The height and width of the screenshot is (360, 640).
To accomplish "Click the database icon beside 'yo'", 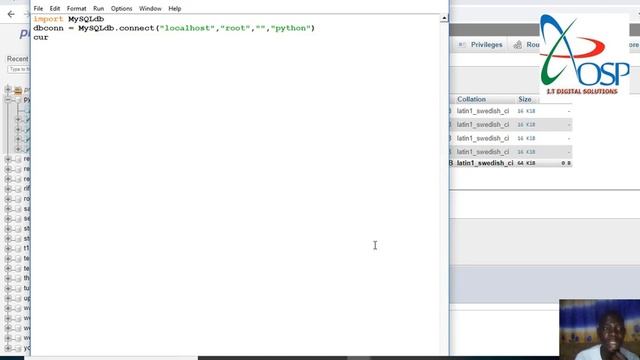I will [18, 348].
